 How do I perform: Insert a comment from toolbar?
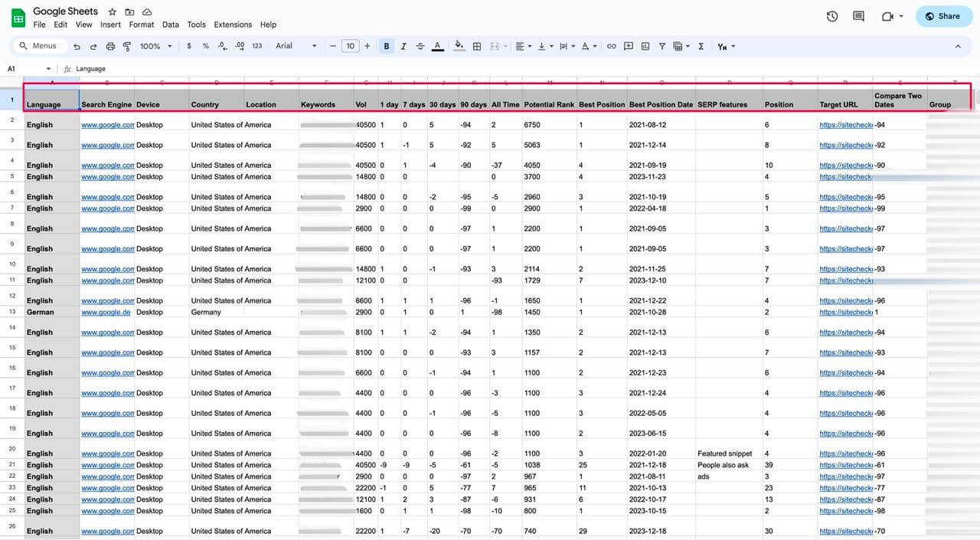[629, 46]
